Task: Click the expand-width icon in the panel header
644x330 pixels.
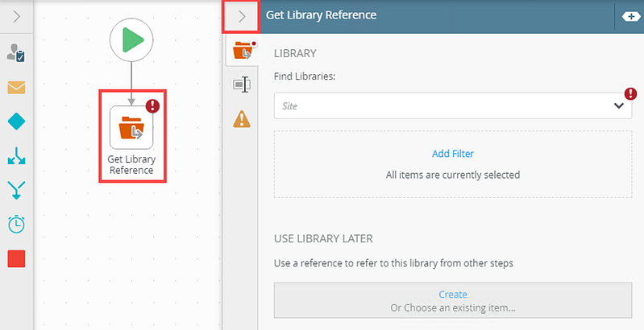Action: tap(627, 16)
